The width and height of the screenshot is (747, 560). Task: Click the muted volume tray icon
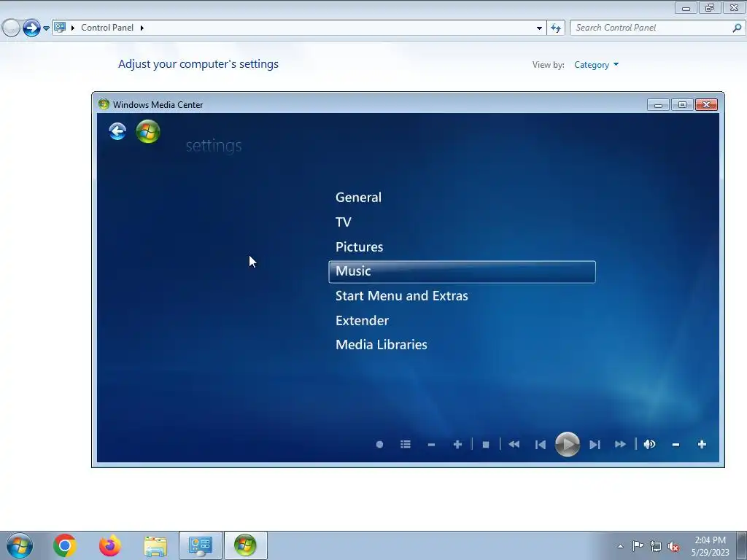click(x=673, y=546)
